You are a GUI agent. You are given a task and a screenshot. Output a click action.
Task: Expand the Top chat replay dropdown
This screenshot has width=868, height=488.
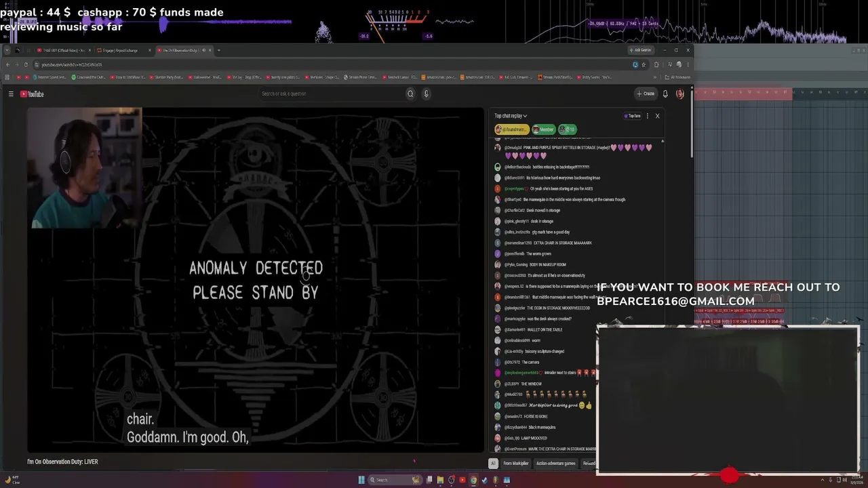pyautogui.click(x=511, y=116)
